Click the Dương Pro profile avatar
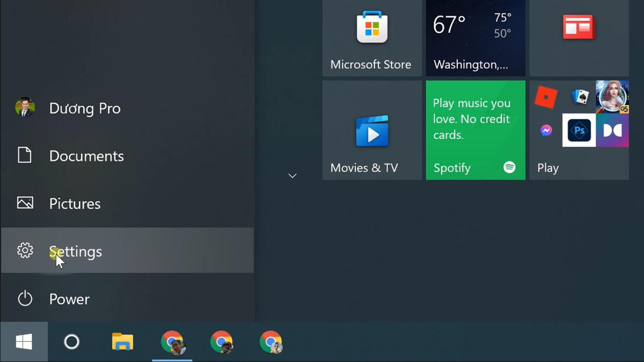This screenshot has height=362, width=644. pyautogui.click(x=25, y=107)
